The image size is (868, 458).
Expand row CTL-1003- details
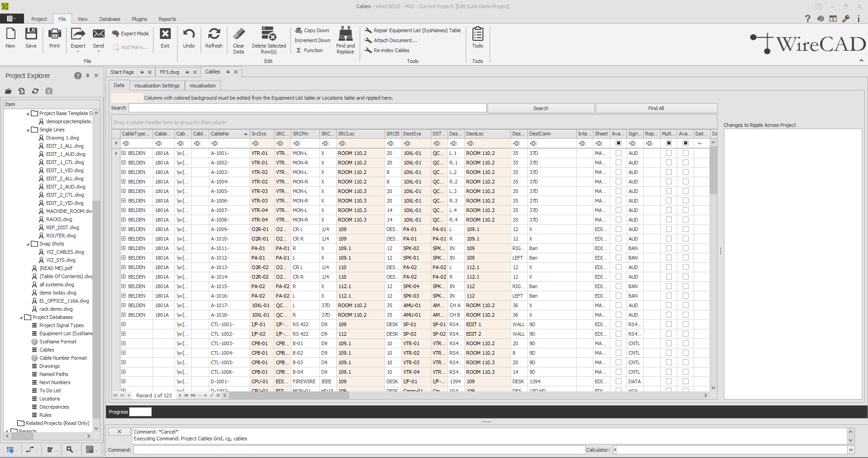point(123,343)
